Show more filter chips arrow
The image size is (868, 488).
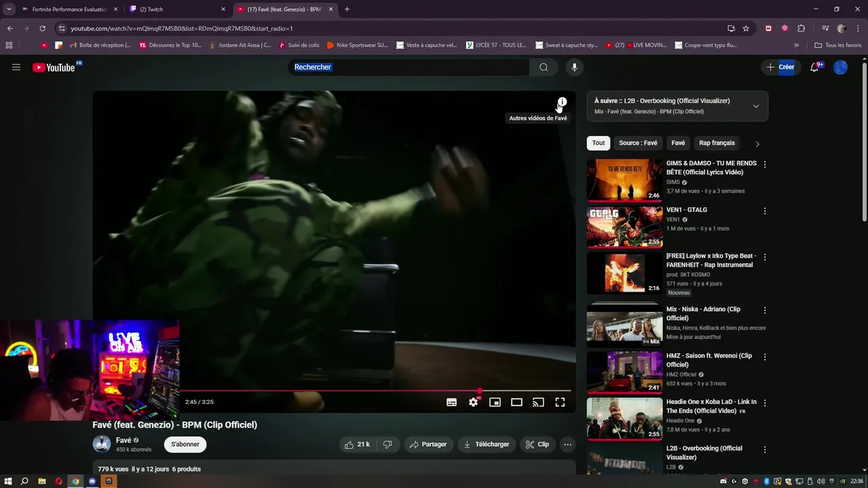click(757, 144)
